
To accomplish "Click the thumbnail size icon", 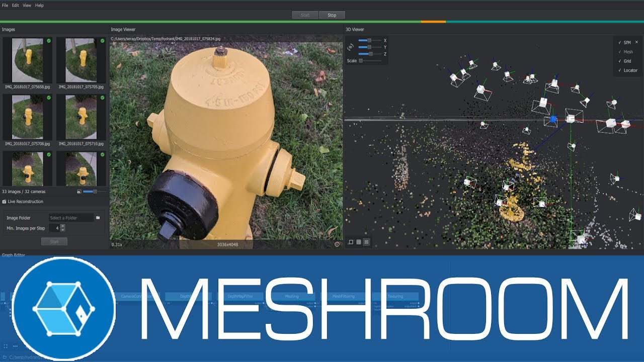I will point(79,192).
